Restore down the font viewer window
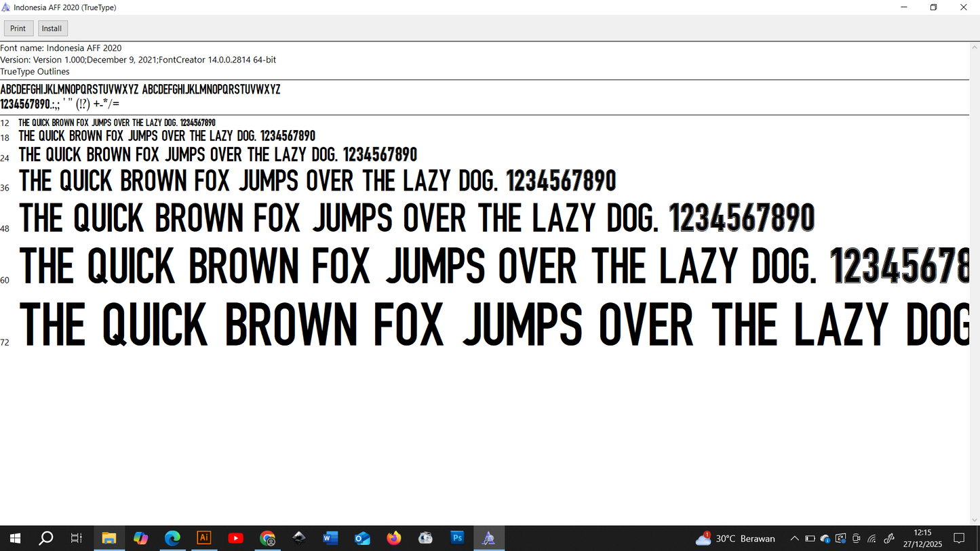 coord(934,7)
